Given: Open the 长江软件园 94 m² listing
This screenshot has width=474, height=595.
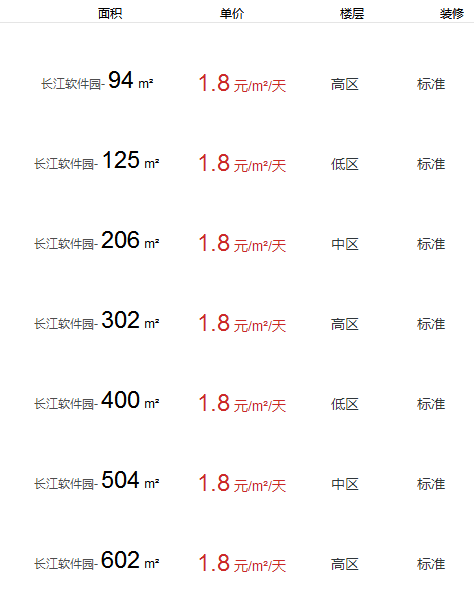Looking at the screenshot, I should pos(97,81).
